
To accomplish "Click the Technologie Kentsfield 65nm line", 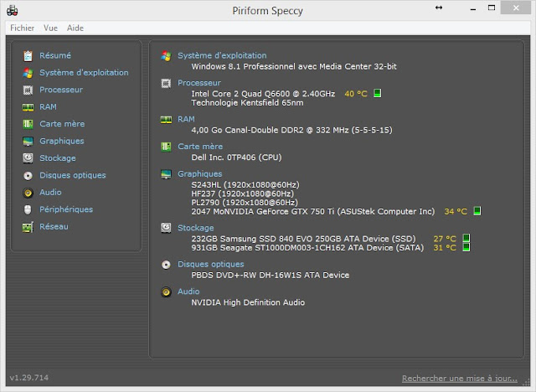I will click(x=248, y=102).
